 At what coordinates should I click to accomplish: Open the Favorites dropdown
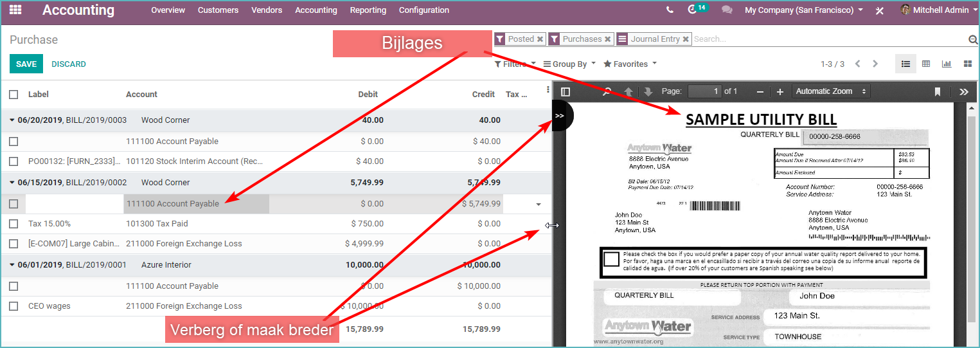(630, 64)
